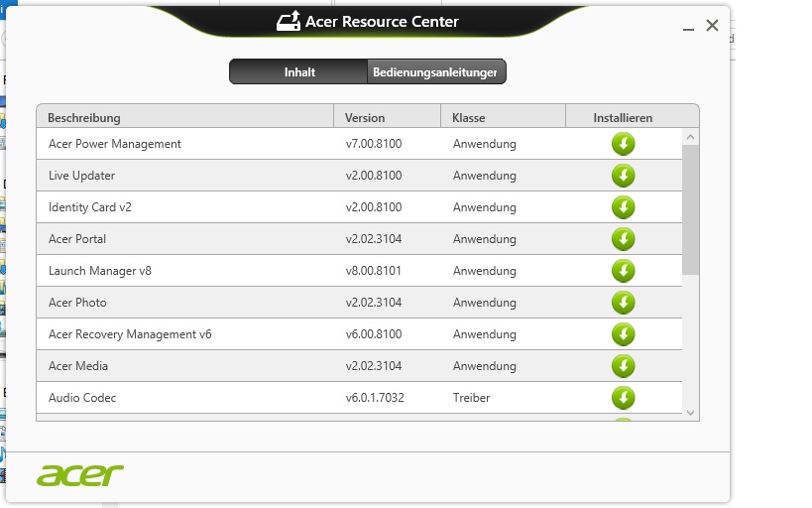Click version v6.0.1.7032 cell
The image size is (812, 508).
[x=375, y=398]
